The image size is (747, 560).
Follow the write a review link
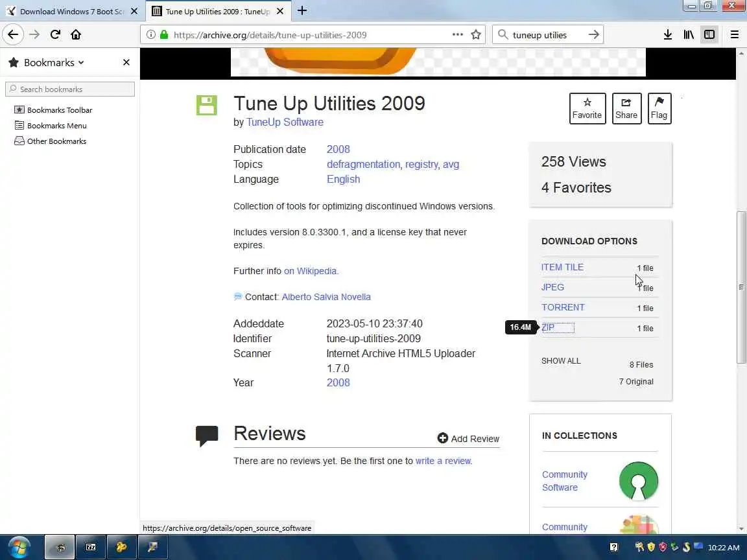tap(443, 461)
